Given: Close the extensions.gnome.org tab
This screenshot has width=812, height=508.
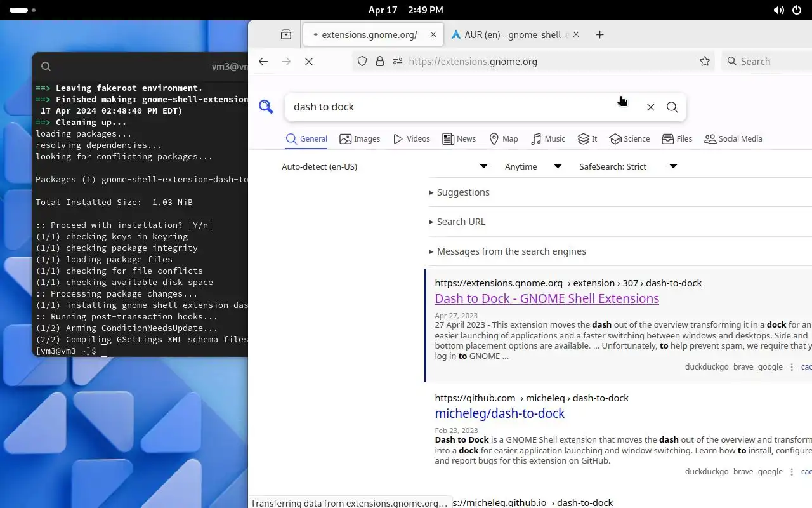Looking at the screenshot, I should [433, 35].
